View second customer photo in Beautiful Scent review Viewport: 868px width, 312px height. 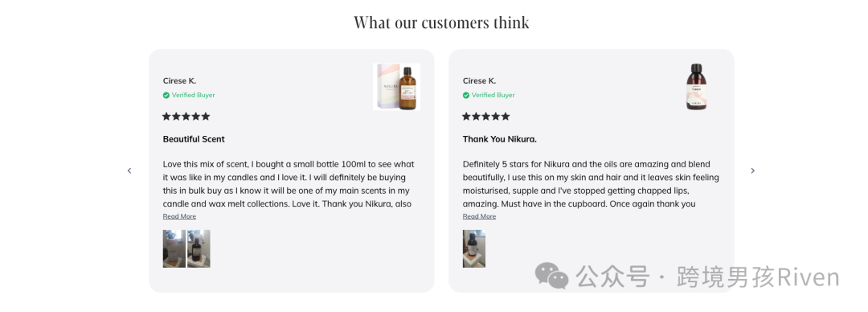199,248
